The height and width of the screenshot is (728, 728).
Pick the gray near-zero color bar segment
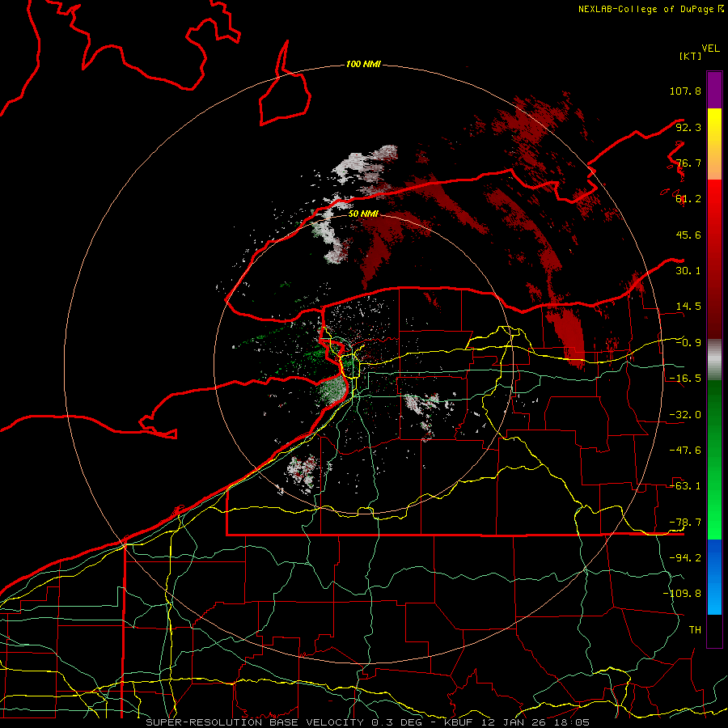714,360
